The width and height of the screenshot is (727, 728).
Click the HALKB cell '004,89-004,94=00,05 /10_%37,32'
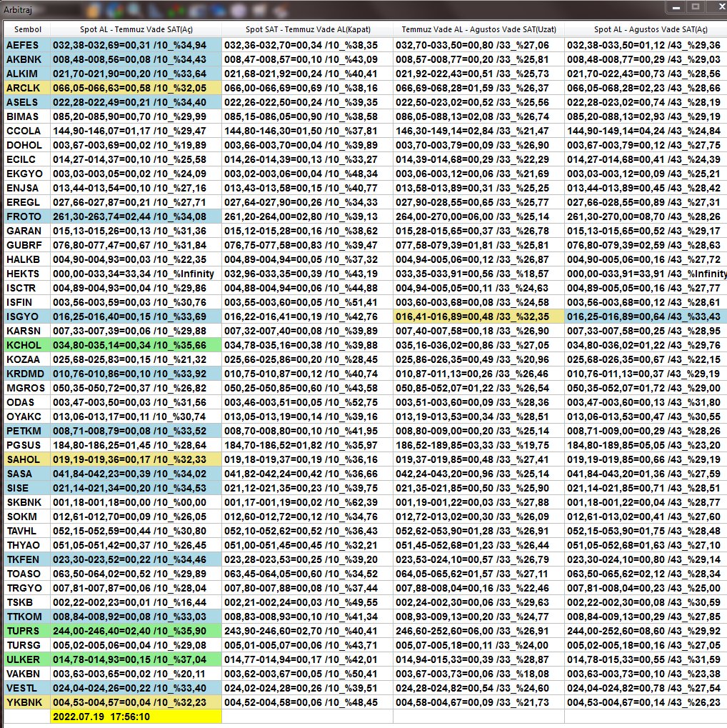307,259
